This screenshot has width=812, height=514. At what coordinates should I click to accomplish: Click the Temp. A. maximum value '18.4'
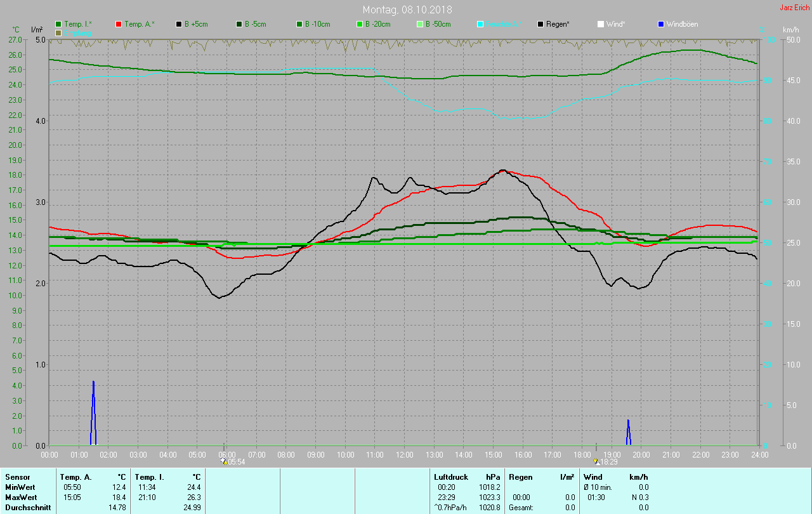(119, 498)
